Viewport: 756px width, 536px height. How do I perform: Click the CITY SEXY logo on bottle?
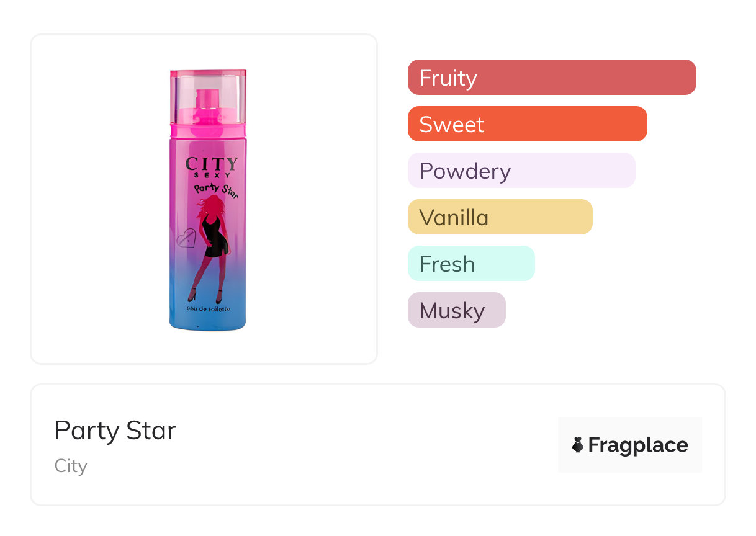[211, 167]
